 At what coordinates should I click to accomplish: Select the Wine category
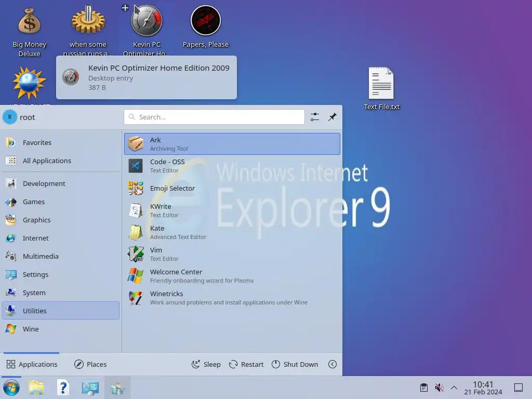(x=61, y=329)
